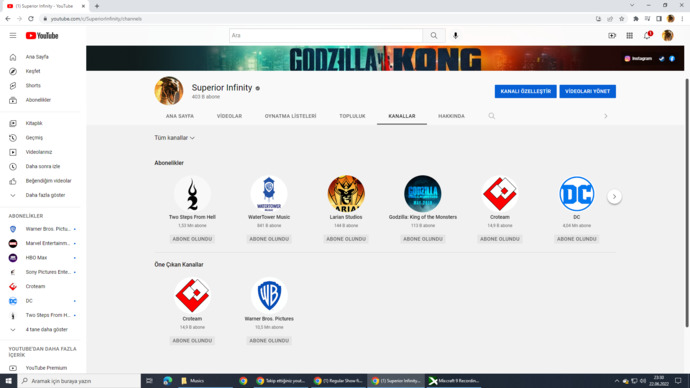The width and height of the screenshot is (690, 388).
Task: Open Microsoft Edge from the taskbar
Action: pyautogui.click(x=168, y=381)
